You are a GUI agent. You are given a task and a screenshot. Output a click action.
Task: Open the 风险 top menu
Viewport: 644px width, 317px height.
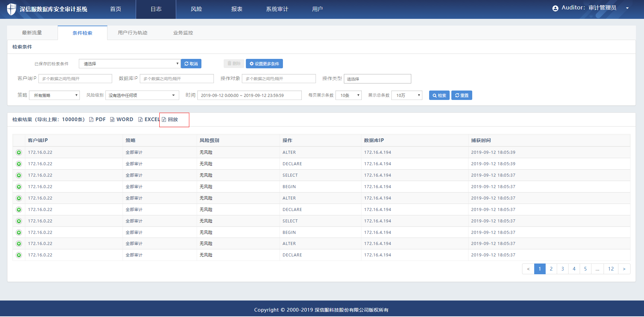point(196,9)
